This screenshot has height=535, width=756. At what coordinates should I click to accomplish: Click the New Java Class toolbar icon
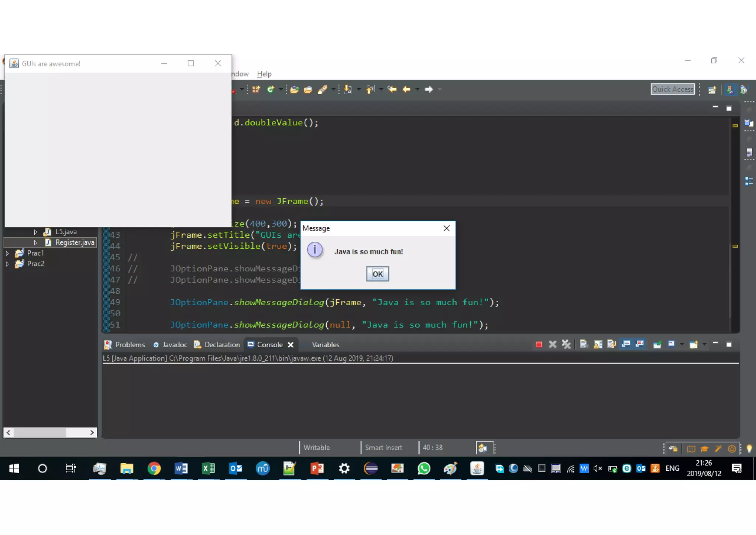[271, 89]
